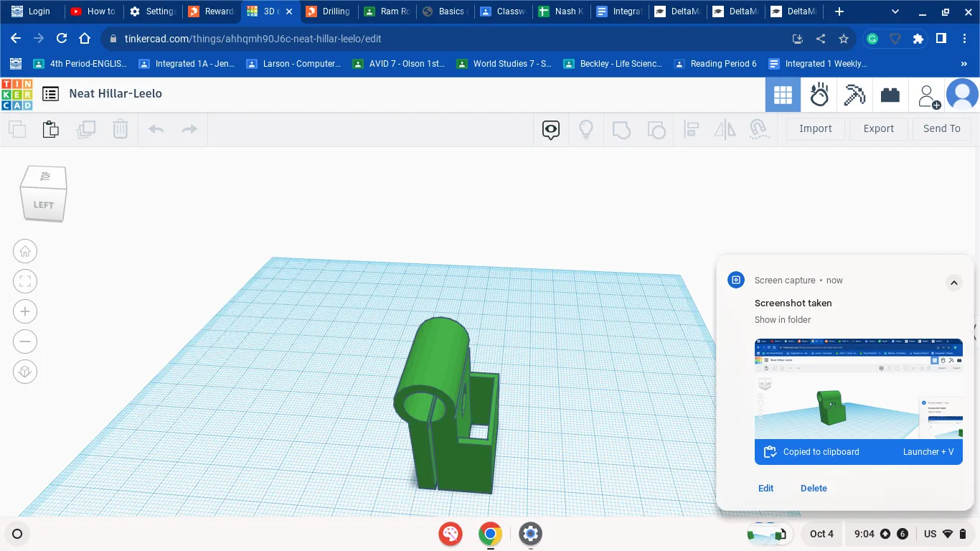Viewport: 980px width, 551px height.
Task: Expand the Chrome tab search dropdown
Action: click(x=895, y=11)
